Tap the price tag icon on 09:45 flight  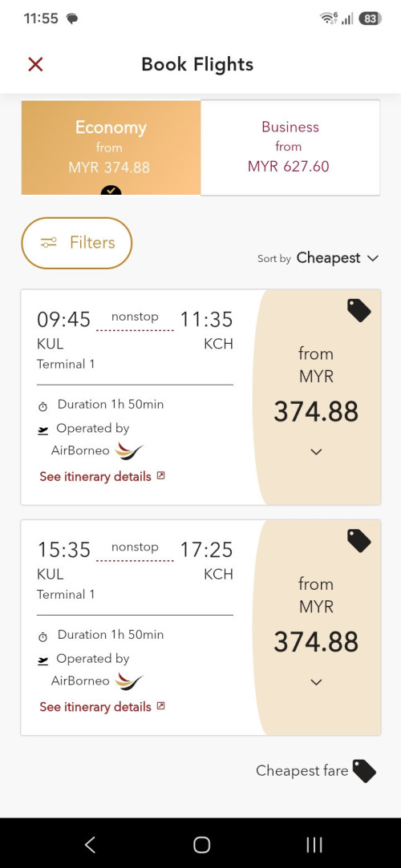coord(359,310)
